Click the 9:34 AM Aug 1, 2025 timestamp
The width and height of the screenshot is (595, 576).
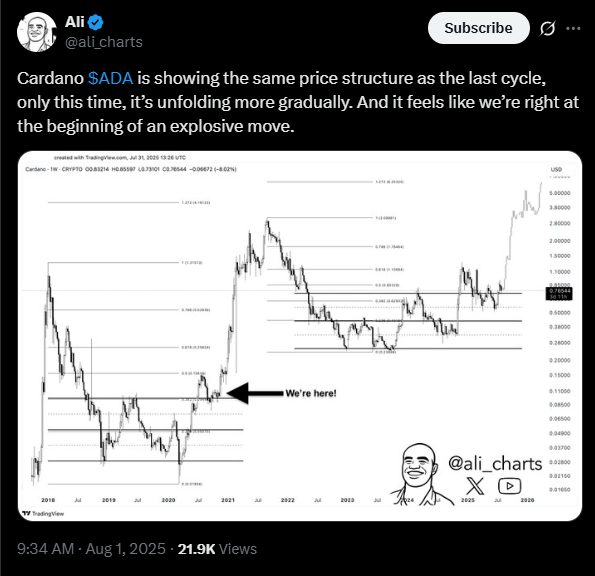tap(91, 549)
